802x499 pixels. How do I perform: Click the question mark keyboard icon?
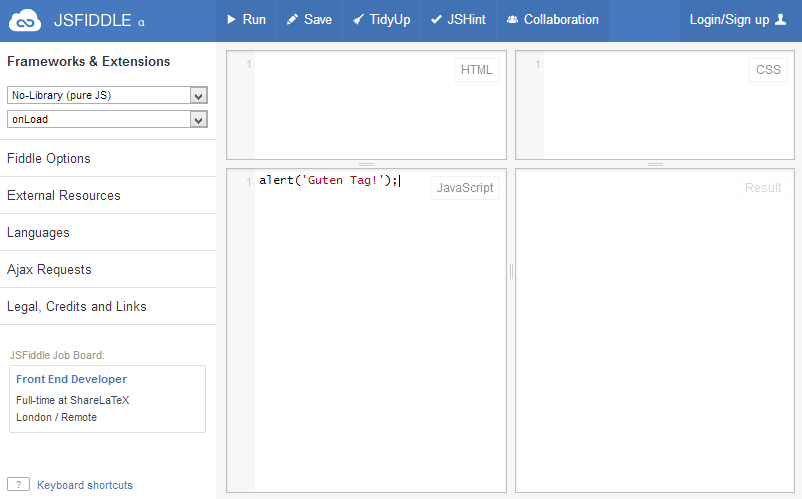pyautogui.click(x=18, y=484)
